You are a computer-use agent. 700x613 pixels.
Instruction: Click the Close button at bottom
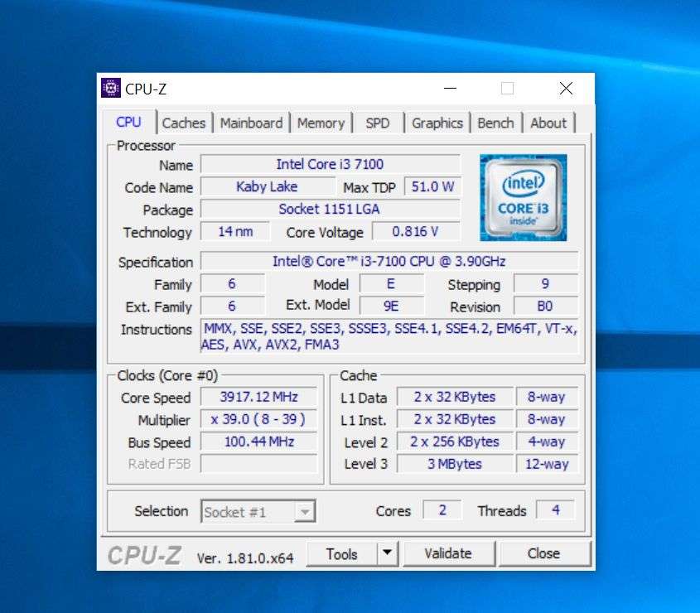[543, 553]
